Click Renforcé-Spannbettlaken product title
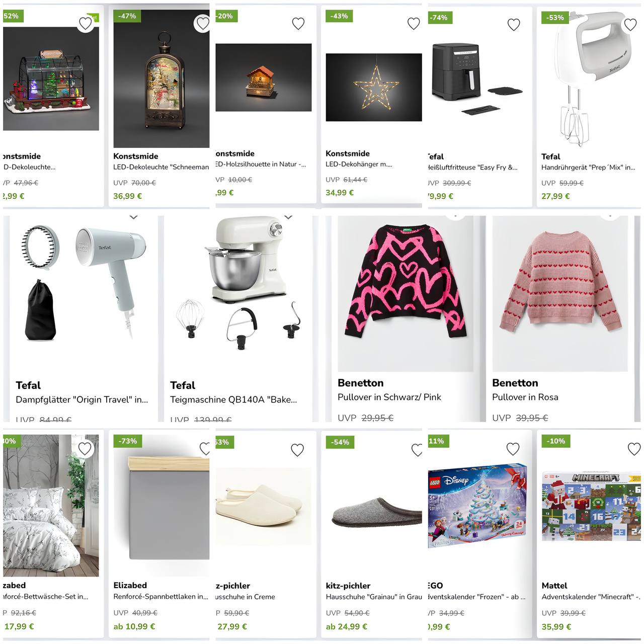This screenshot has height=644, width=644. 161,596
